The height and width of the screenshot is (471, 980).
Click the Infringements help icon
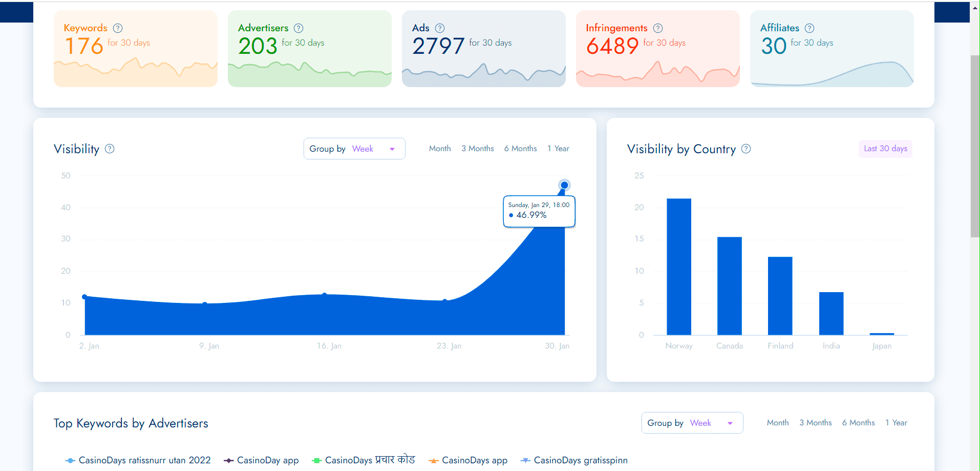(x=658, y=28)
